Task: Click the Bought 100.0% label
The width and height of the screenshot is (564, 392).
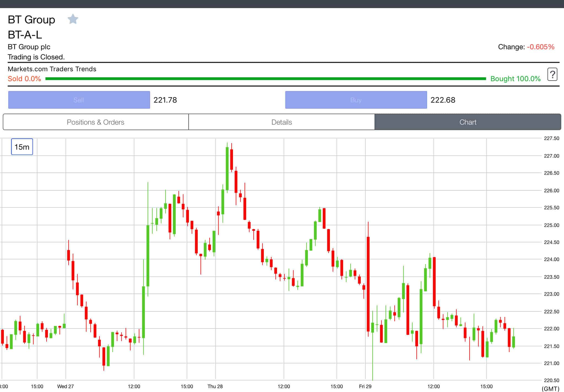Action: (x=516, y=79)
